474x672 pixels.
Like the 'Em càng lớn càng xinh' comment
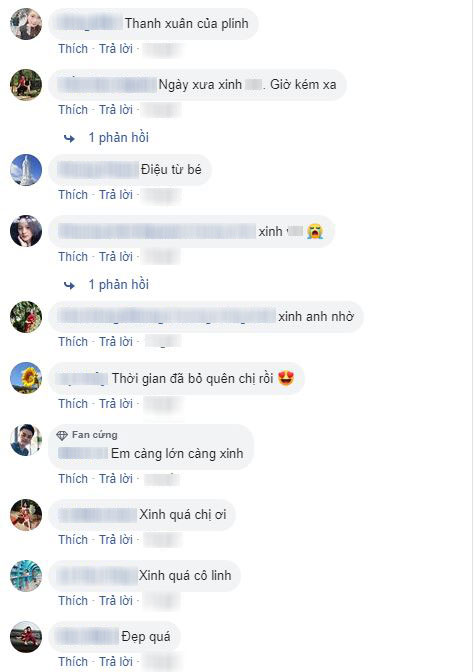pyautogui.click(x=73, y=479)
